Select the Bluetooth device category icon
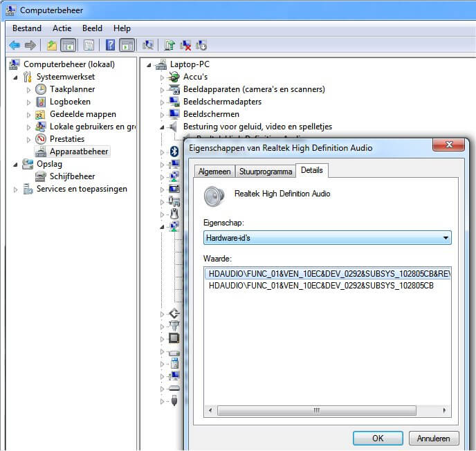Image resolution: width=476 pixels, height=451 pixels. point(174,151)
